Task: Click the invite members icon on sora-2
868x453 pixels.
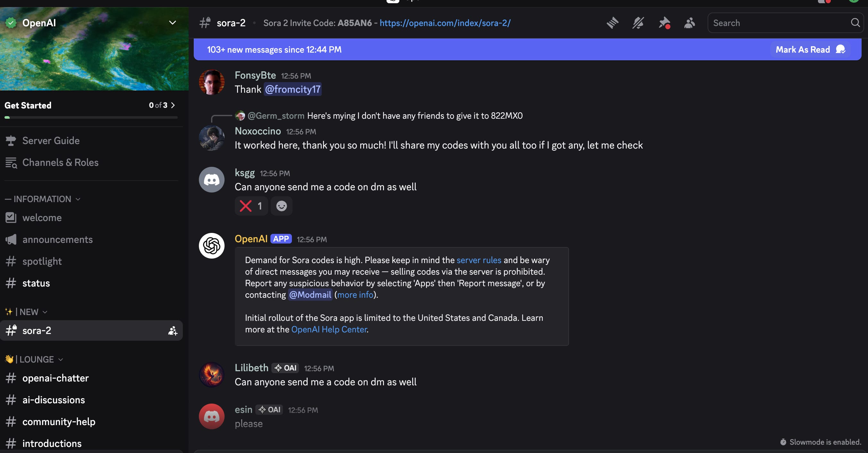Action: (x=173, y=331)
